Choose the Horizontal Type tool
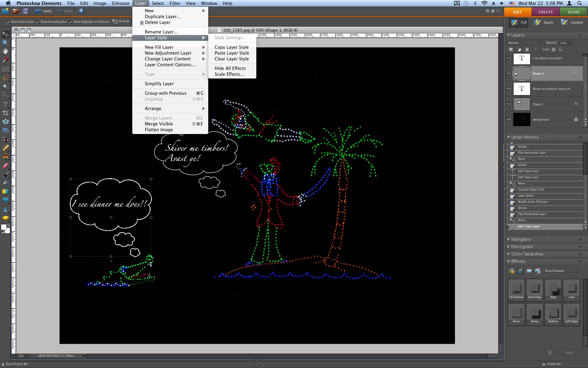588x368 pixels. [x=5, y=104]
